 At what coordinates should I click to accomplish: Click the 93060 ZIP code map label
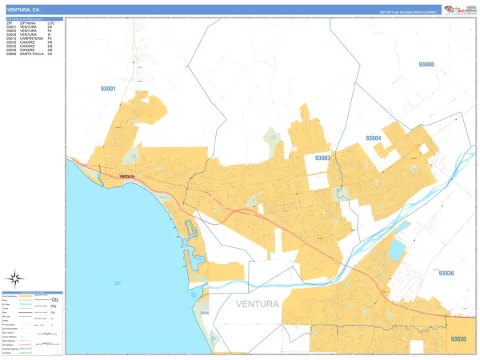point(426,64)
